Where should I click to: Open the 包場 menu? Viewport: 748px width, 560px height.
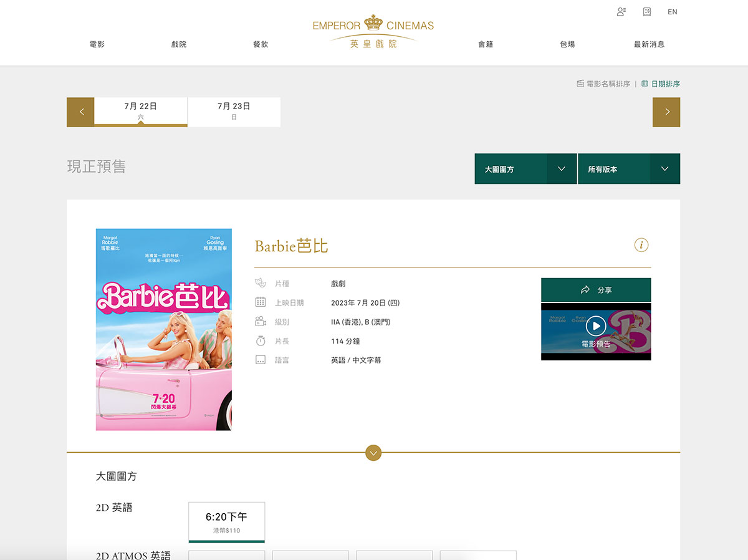tap(567, 44)
